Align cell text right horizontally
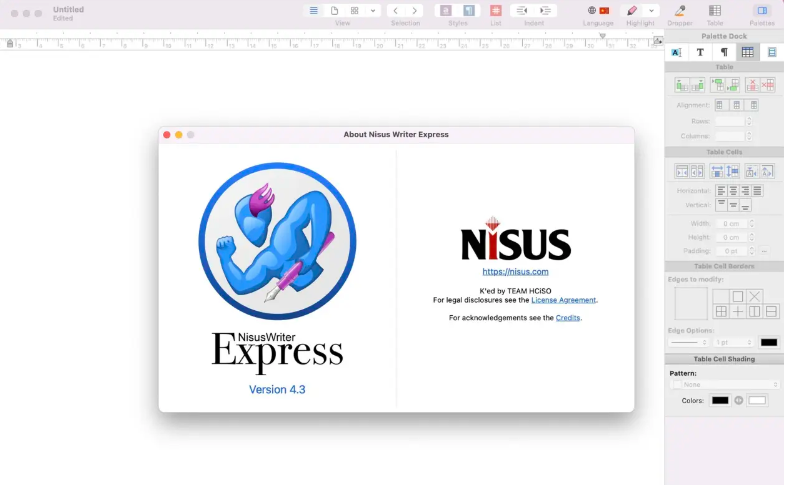 point(745,190)
